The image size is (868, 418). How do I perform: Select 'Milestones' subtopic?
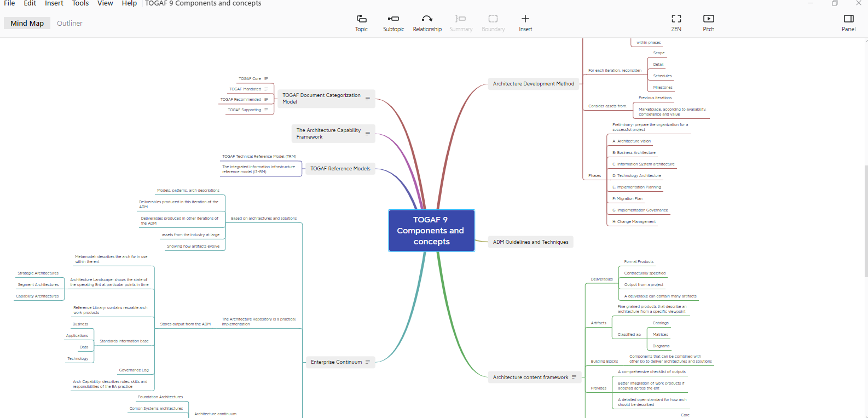coord(662,88)
